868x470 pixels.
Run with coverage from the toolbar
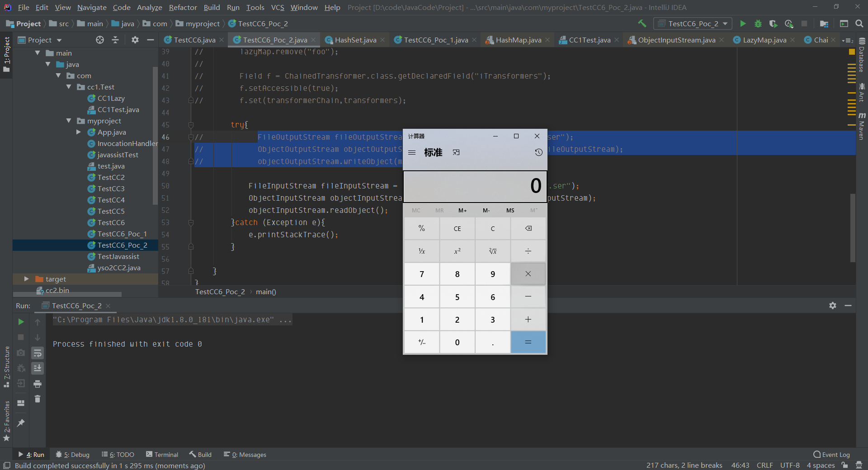coord(774,23)
